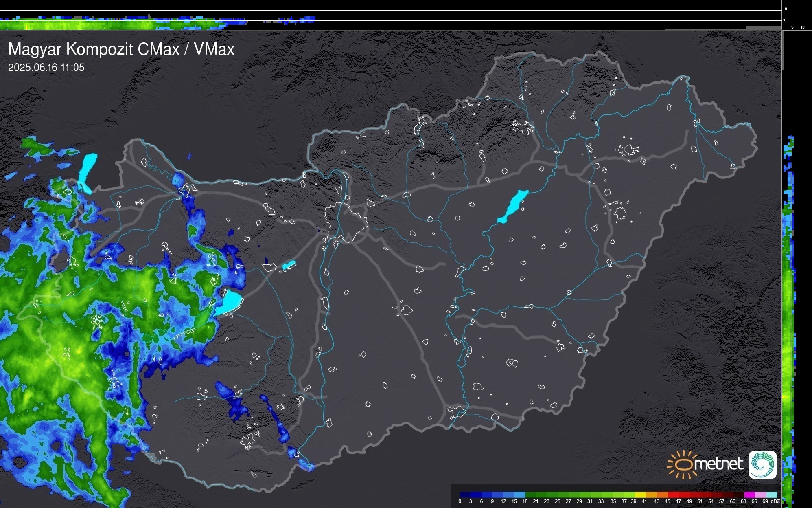Click the height scale label 10 at top
812x508 pixels.
[x=785, y=9]
